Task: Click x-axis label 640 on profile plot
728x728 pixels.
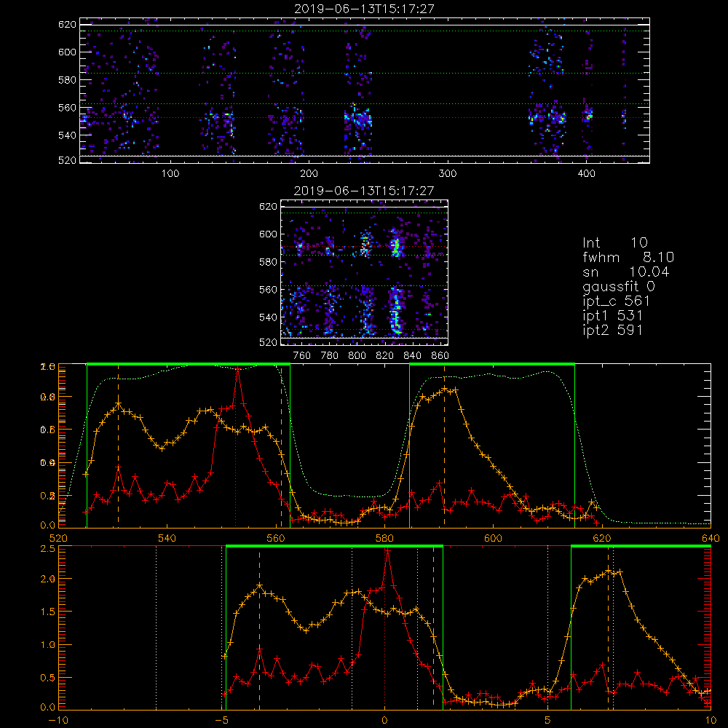Action: [x=711, y=538]
